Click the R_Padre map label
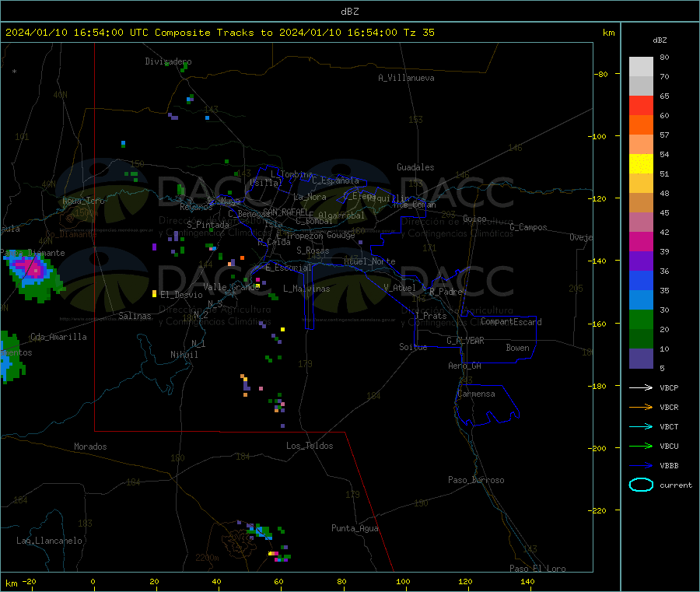 [446, 292]
